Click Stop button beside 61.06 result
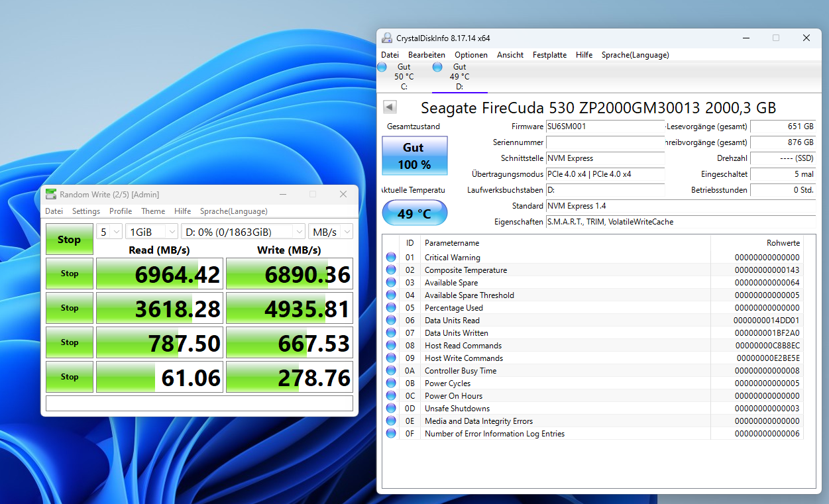This screenshot has width=829, height=504. pos(70,377)
